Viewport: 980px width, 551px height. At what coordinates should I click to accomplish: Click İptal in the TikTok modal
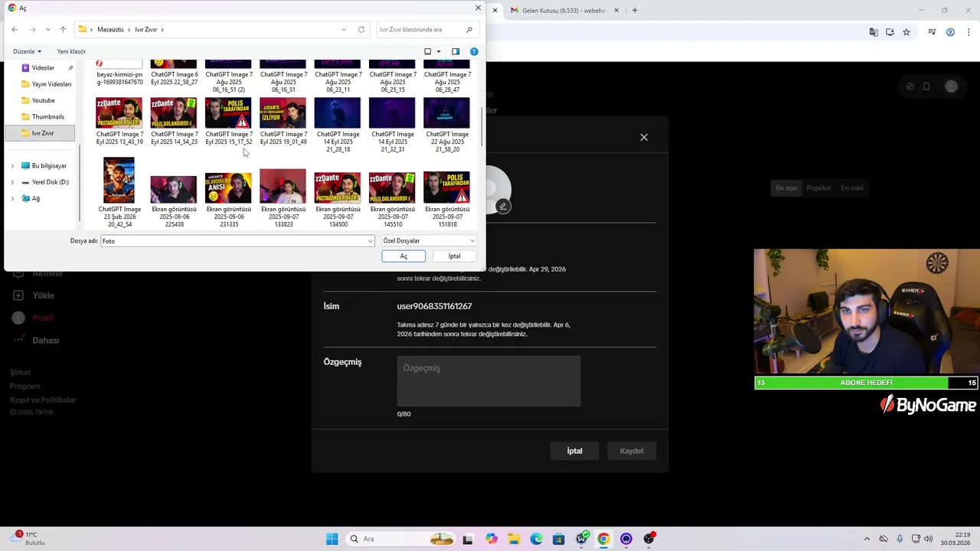click(x=574, y=451)
